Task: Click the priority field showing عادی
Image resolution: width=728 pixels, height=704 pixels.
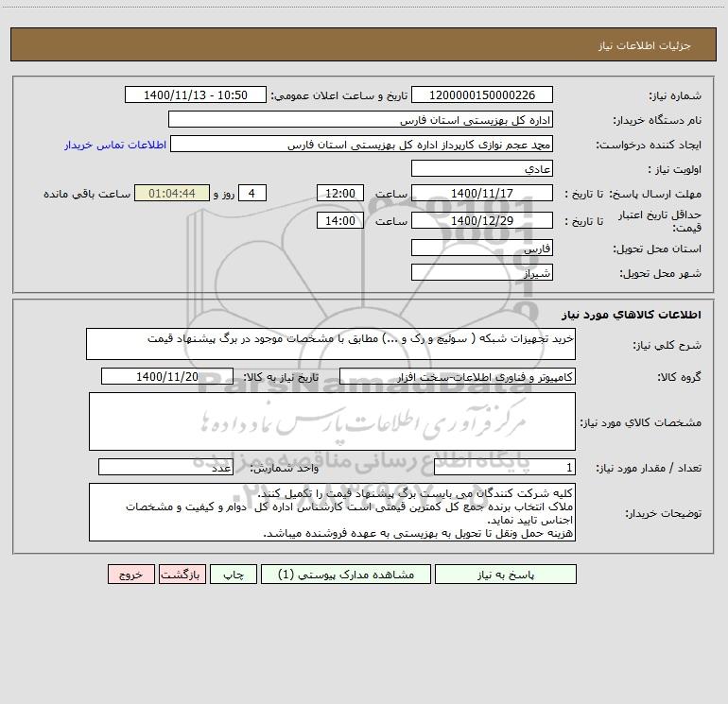Action: coord(482,168)
